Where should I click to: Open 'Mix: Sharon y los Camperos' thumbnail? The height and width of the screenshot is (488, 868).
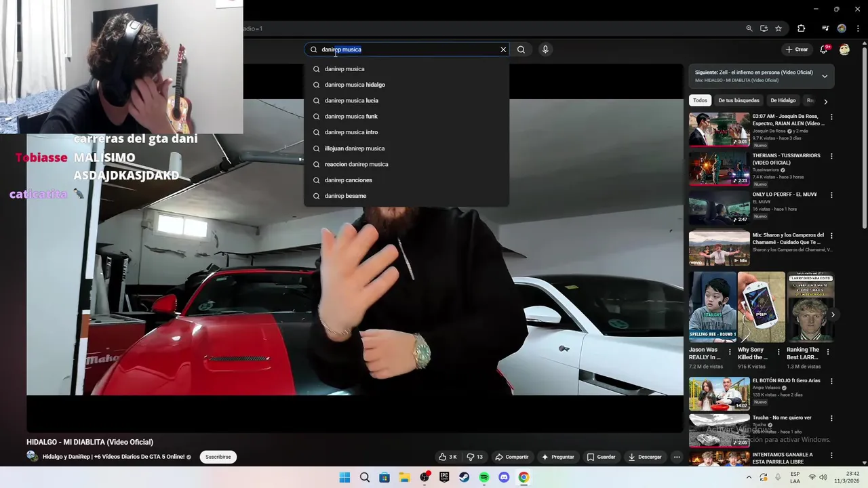(x=719, y=249)
